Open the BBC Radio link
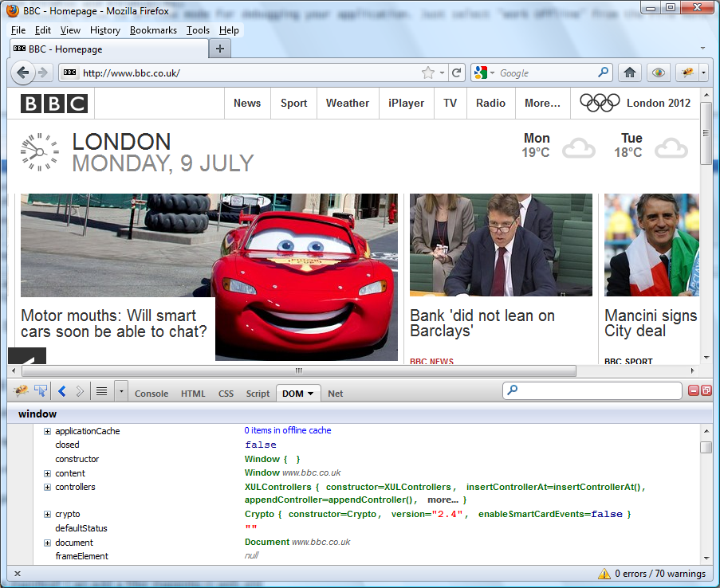The width and height of the screenshot is (720, 588). 490,104
